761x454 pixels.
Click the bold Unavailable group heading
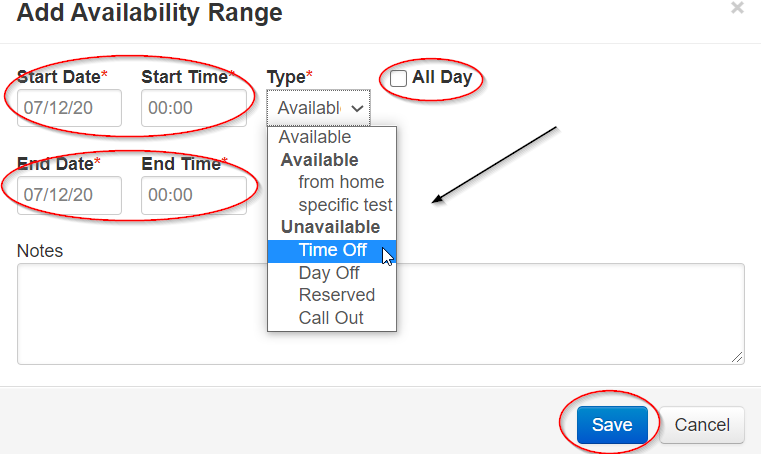point(330,228)
